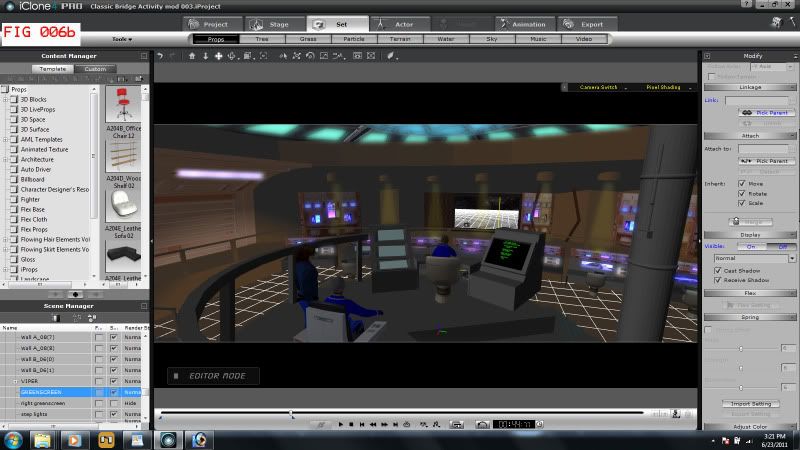Select the Custom tab in Content Manager
Viewport: 800px width, 450px height.
coord(95,68)
